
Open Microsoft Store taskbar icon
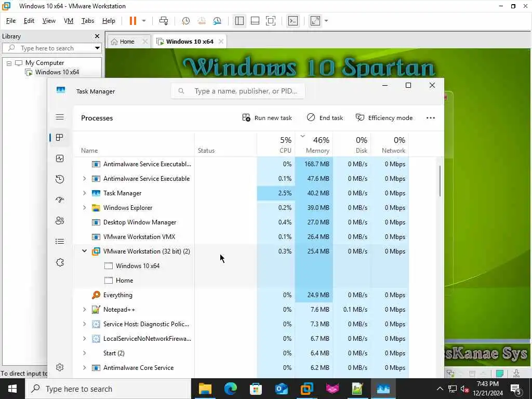[256, 389]
